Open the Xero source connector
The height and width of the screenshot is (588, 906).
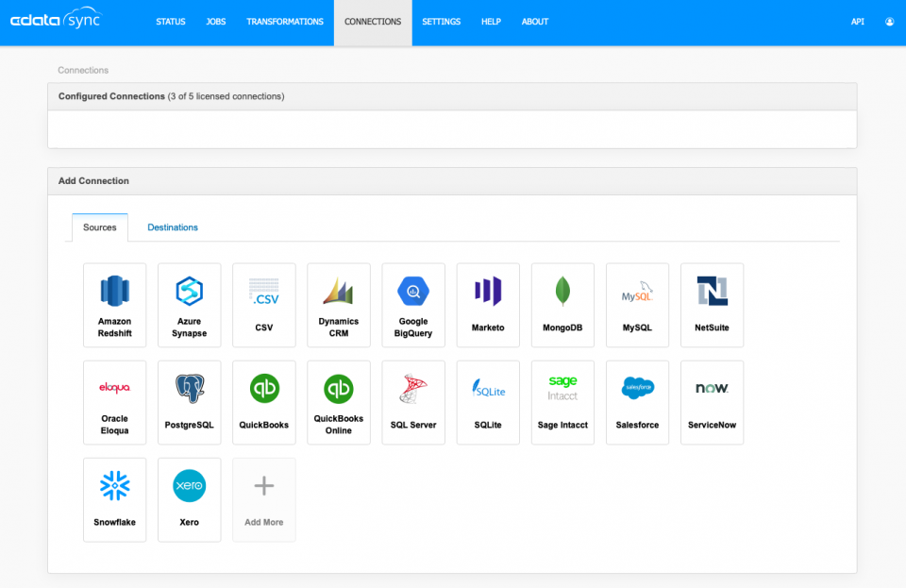(189, 499)
